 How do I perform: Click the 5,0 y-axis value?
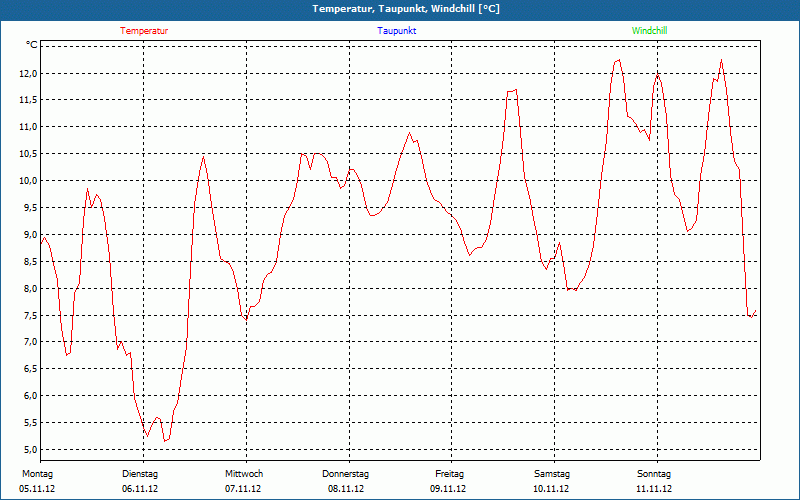(x=30, y=449)
